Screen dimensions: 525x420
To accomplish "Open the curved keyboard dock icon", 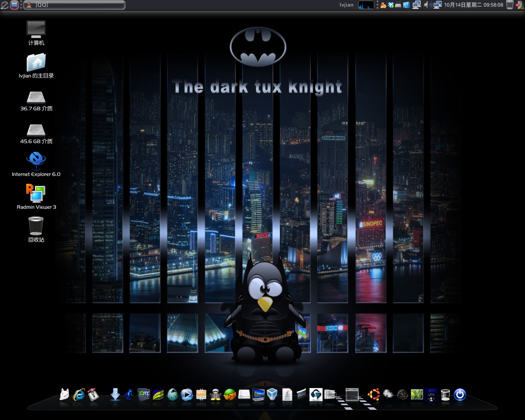I will 301,395.
